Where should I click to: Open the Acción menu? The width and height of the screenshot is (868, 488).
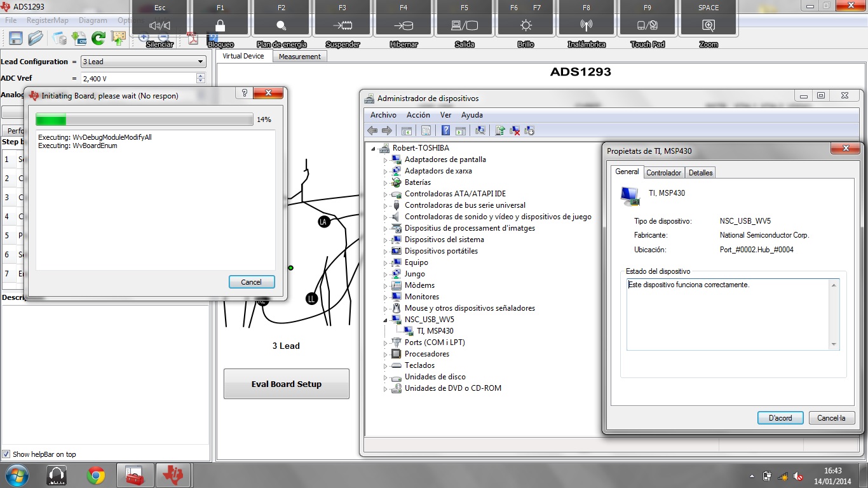click(x=418, y=115)
